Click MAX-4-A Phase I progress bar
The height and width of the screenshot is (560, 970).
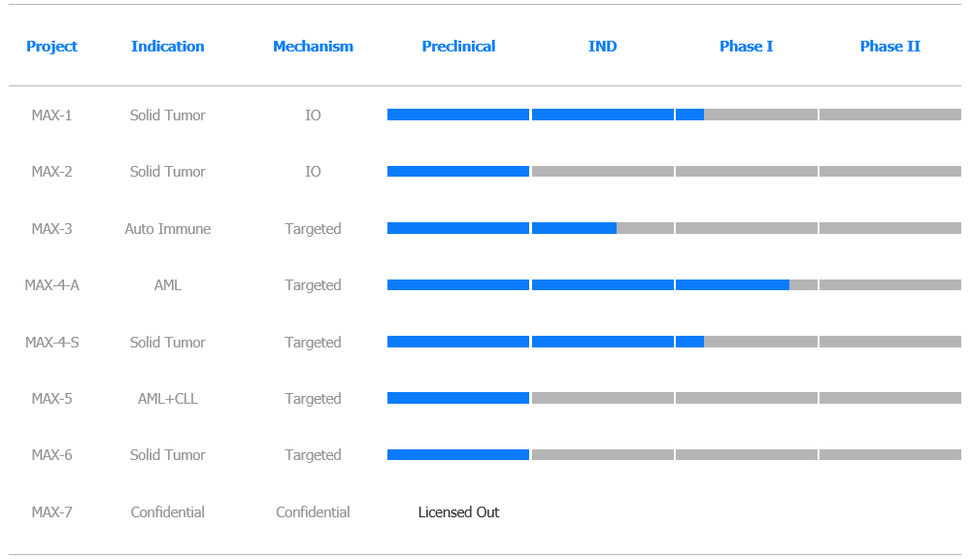(747, 285)
